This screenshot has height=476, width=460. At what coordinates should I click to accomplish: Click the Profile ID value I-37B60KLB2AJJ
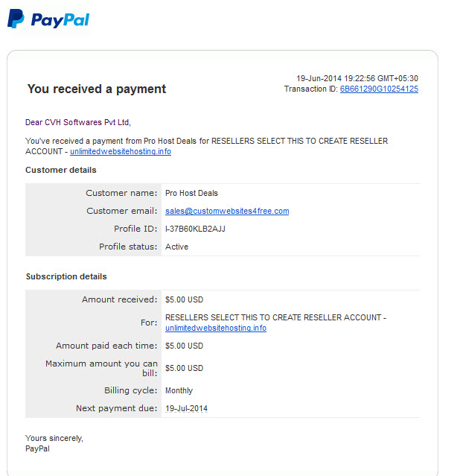pos(195,229)
